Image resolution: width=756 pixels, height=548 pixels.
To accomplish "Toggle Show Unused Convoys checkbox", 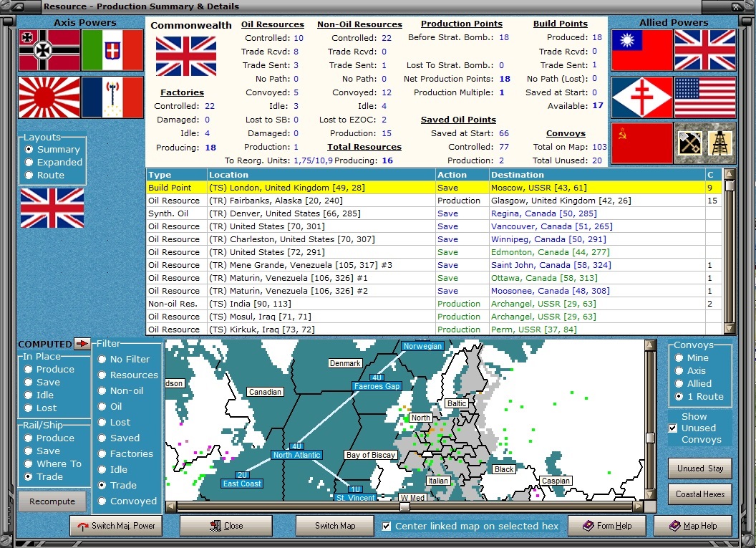I will [x=673, y=428].
